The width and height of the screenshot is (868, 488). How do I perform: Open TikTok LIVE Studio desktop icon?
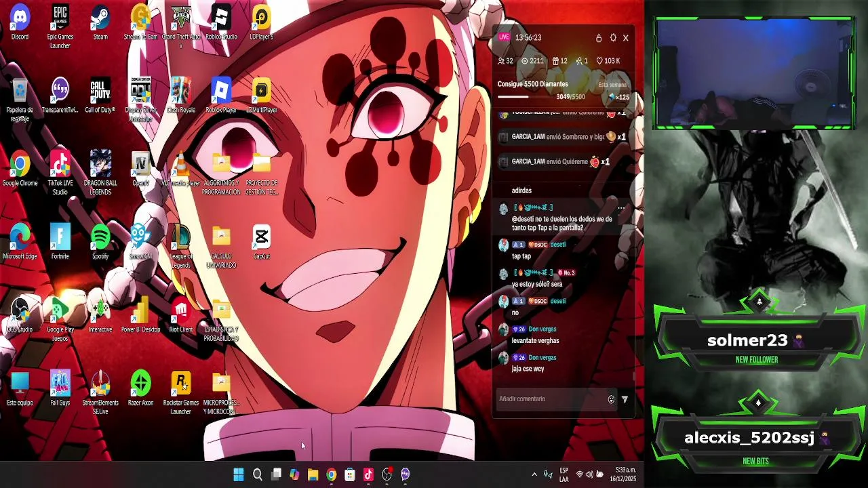click(x=60, y=174)
